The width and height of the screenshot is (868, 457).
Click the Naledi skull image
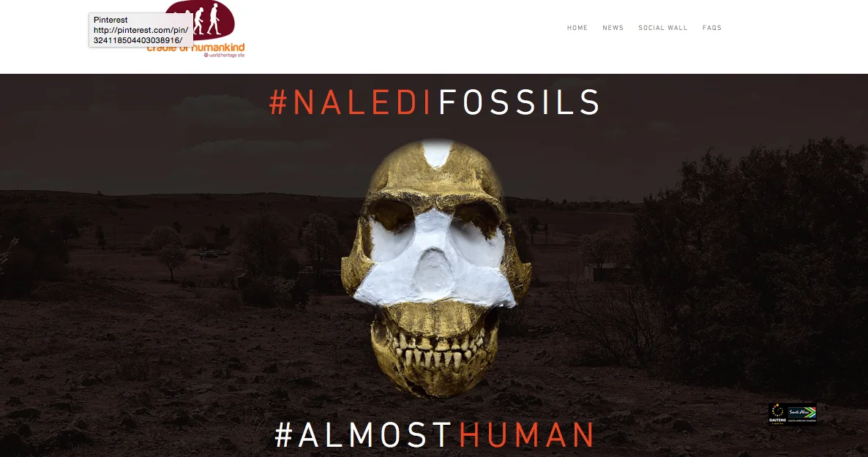[x=436, y=268]
